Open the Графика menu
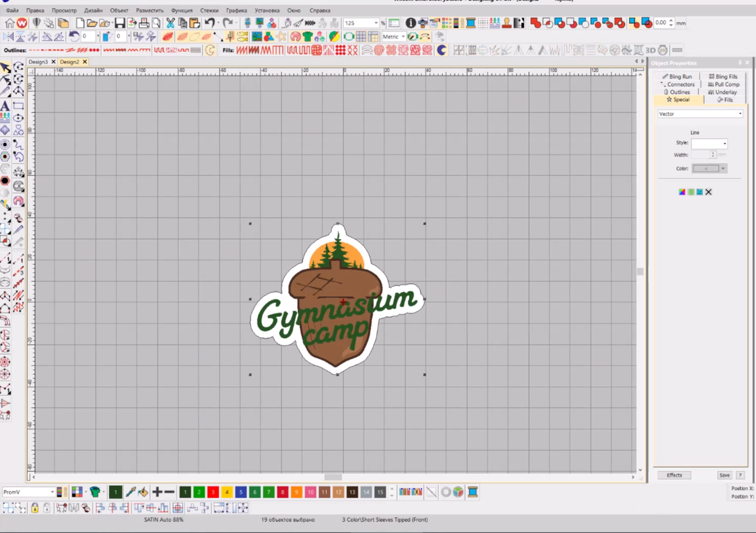The image size is (756, 533). point(237,11)
